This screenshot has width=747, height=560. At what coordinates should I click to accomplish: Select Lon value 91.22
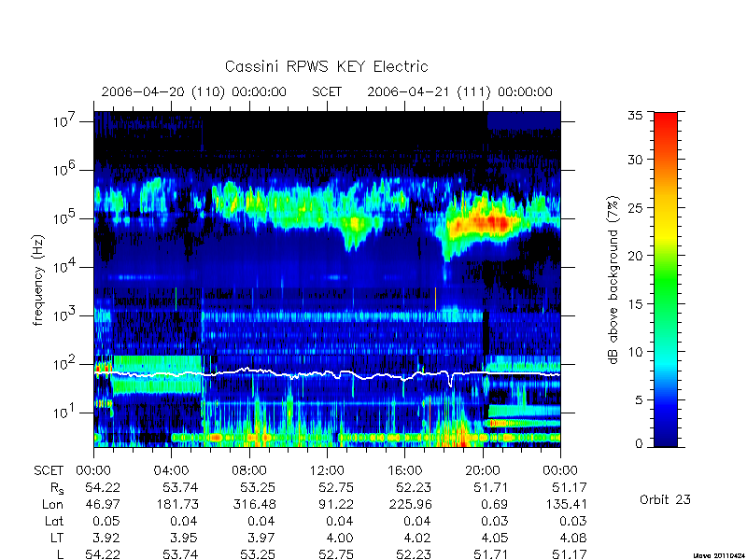pos(336,504)
